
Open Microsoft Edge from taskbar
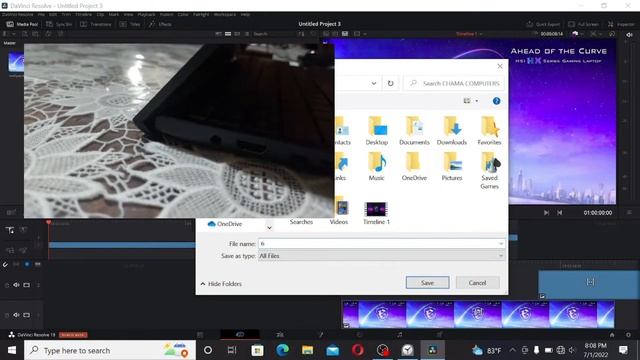(x=282, y=350)
